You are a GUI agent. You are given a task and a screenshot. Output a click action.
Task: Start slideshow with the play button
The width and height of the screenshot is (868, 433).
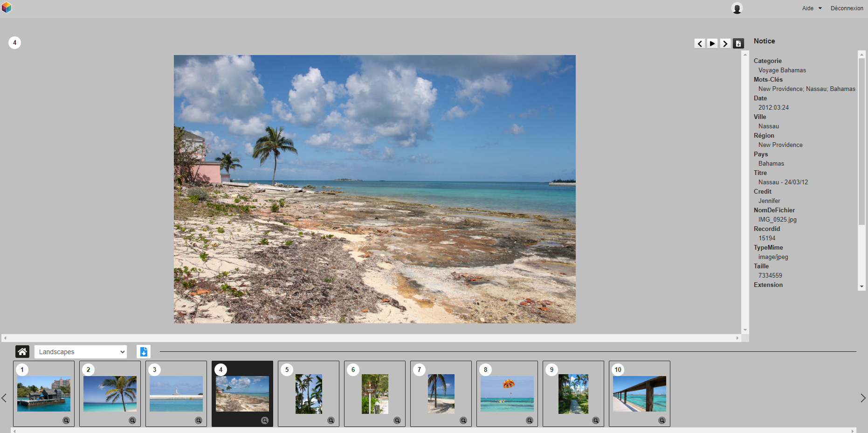click(x=712, y=43)
